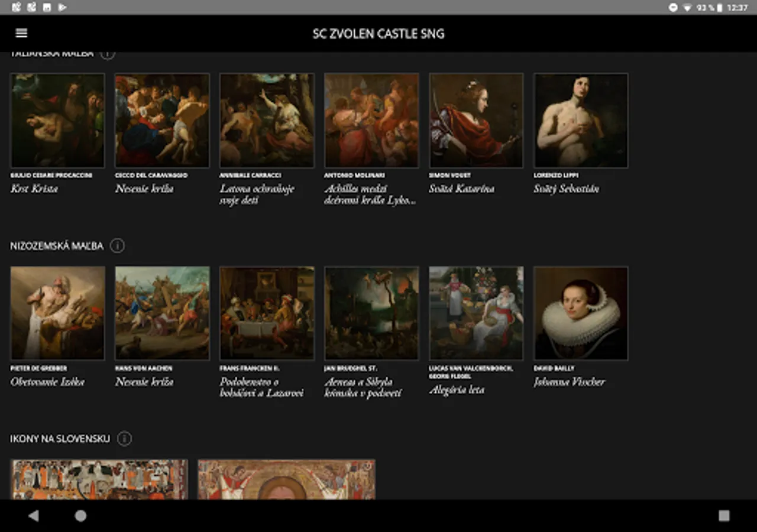Select the 'Alegória leta' title
The image size is (757, 532).
(x=457, y=390)
